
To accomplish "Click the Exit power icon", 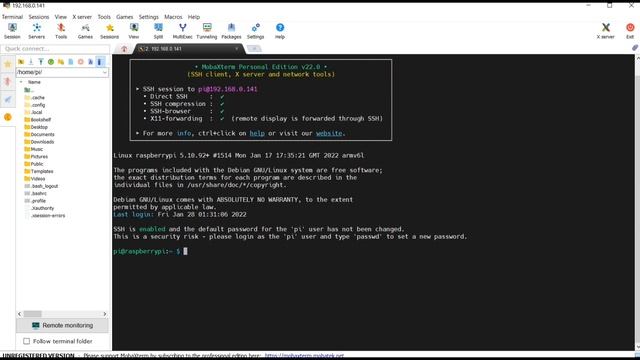I will (x=630, y=31).
